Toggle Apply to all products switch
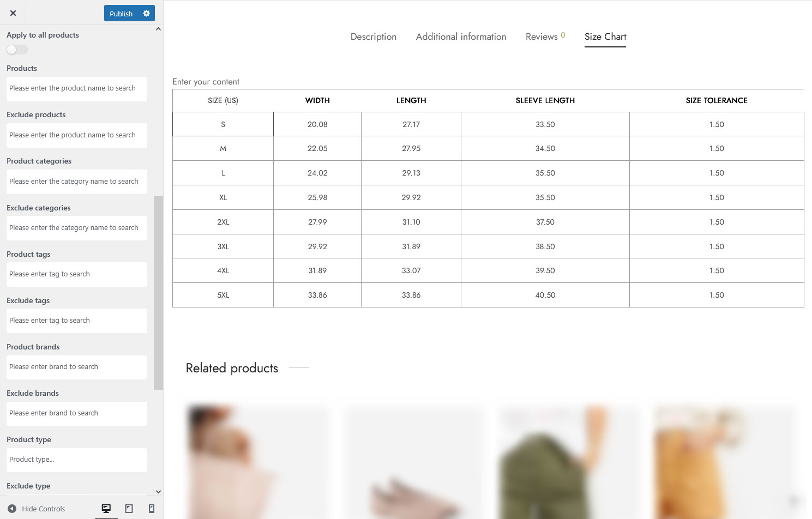The height and width of the screenshot is (519, 812). [x=17, y=50]
